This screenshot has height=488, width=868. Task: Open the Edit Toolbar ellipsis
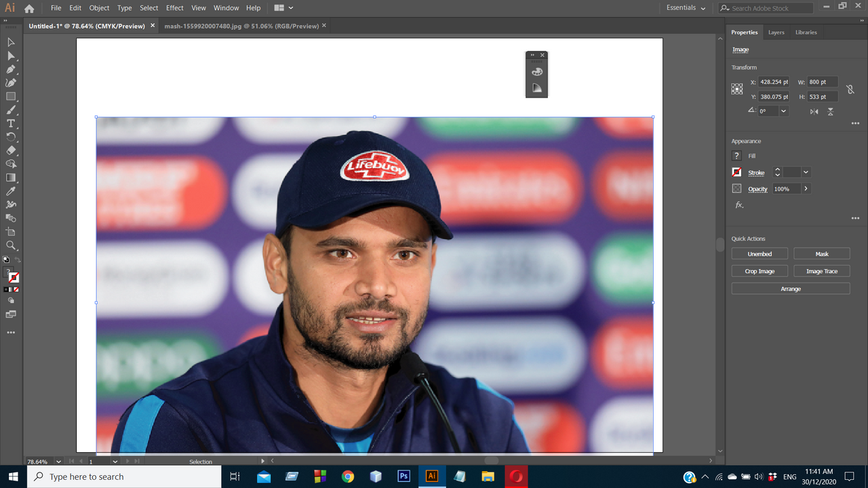(11, 333)
